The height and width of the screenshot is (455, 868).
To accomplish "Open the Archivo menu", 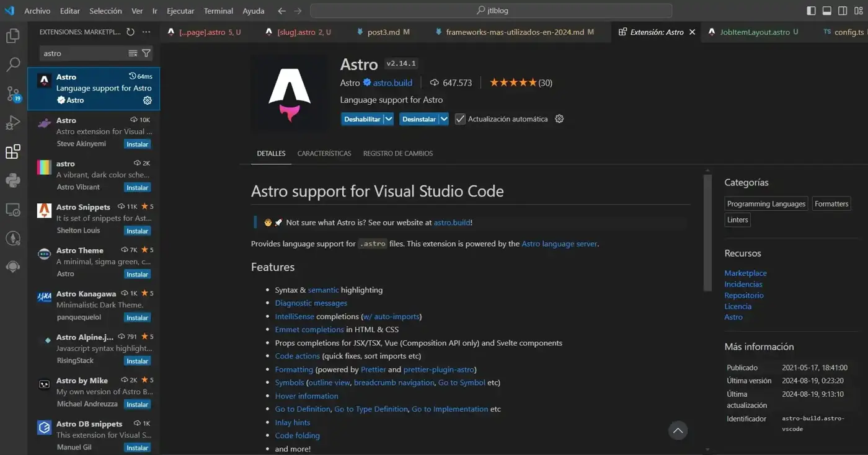I will pos(37,11).
